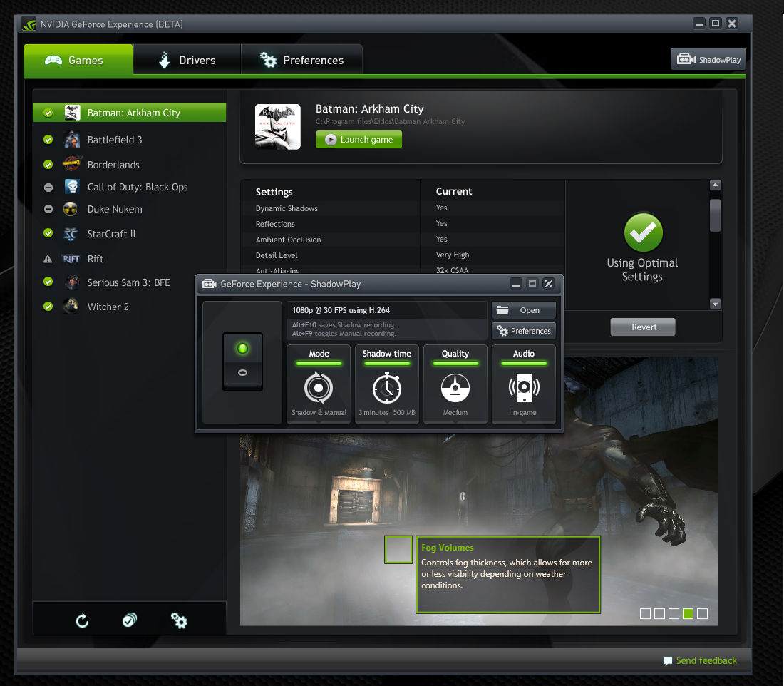The width and height of the screenshot is (784, 686).
Task: Open the Shadow time selector
Action: (387, 384)
